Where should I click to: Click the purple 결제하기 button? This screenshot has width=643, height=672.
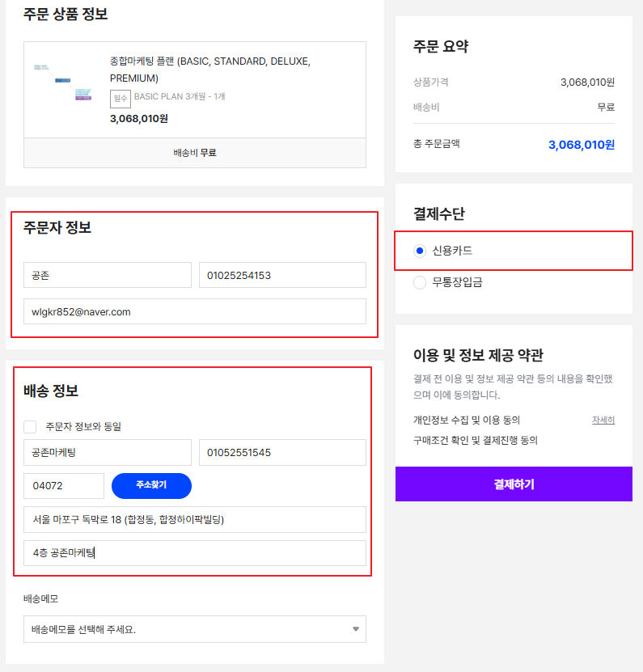coord(514,484)
